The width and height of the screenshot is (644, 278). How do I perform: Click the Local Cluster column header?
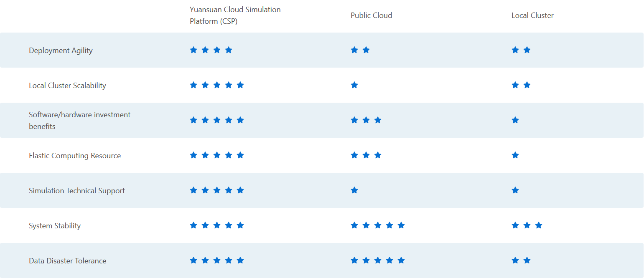[532, 15]
